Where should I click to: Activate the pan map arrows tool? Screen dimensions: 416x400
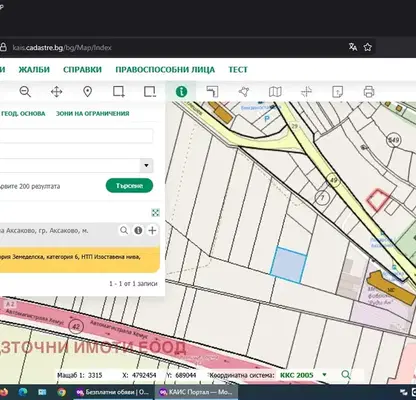pyautogui.click(x=56, y=91)
